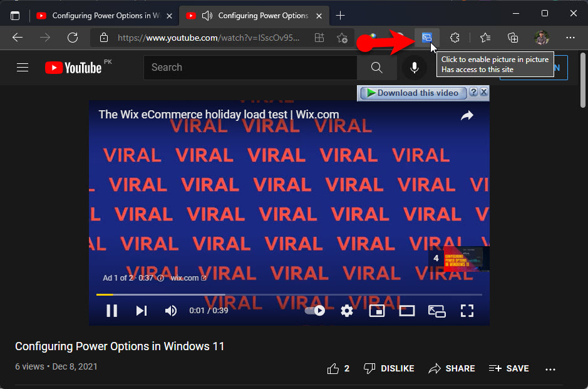Click the YouTube search magnifier button

point(377,68)
